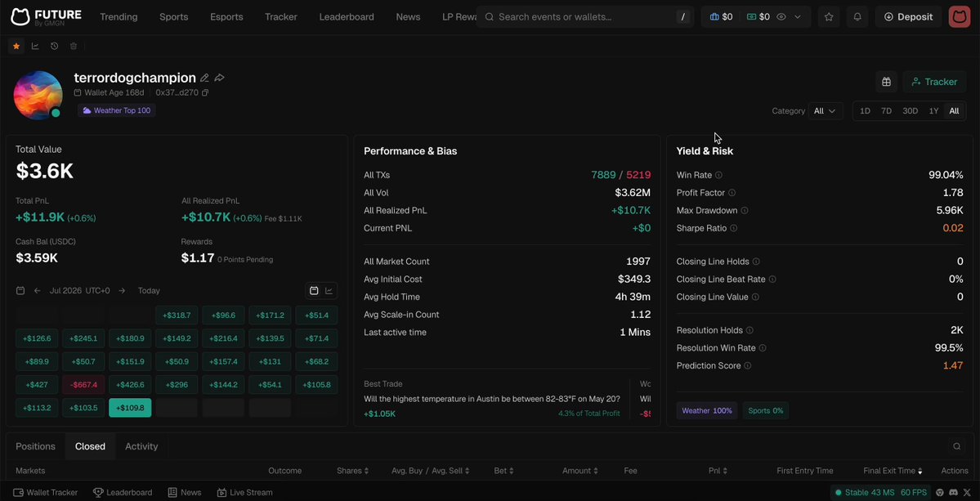The height and width of the screenshot is (501, 980).
Task: Open the Category All dropdown
Action: click(x=825, y=110)
